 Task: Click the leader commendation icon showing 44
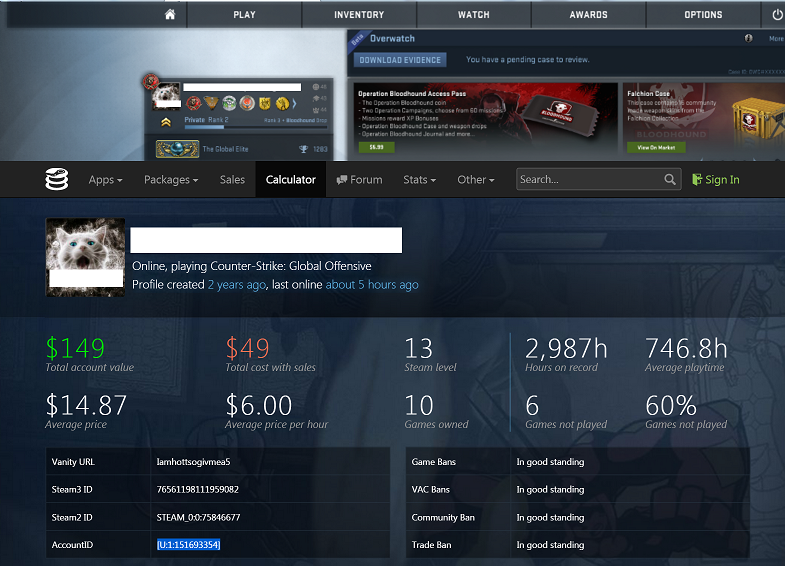pos(316,110)
